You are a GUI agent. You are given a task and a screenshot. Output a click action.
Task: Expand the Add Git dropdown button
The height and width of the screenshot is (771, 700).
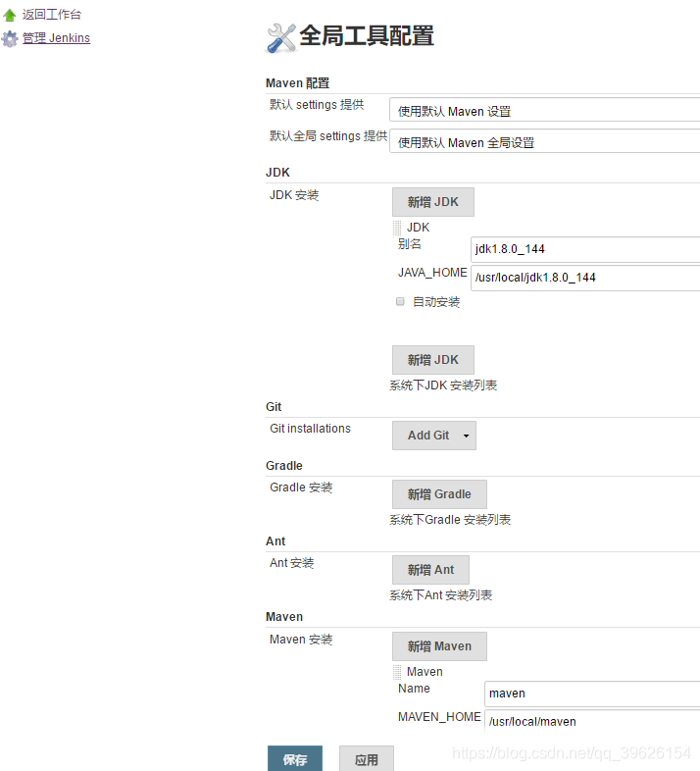pyautogui.click(x=434, y=436)
